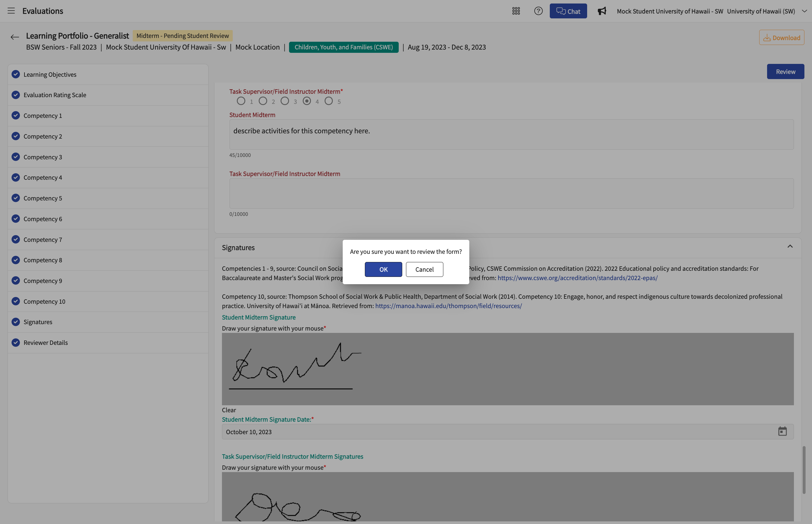Collapse the Signatures section chevron
Viewport: 812px width, 524px height.
pyautogui.click(x=790, y=246)
